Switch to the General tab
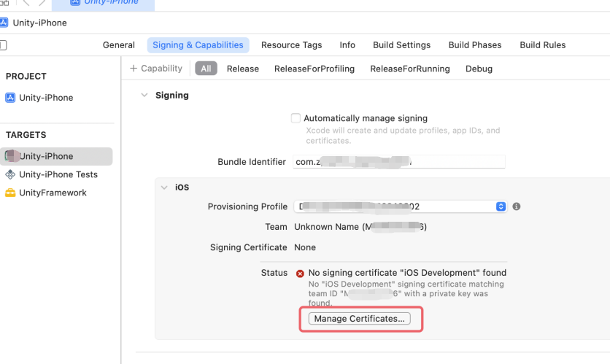The height and width of the screenshot is (364, 610). pos(119,45)
